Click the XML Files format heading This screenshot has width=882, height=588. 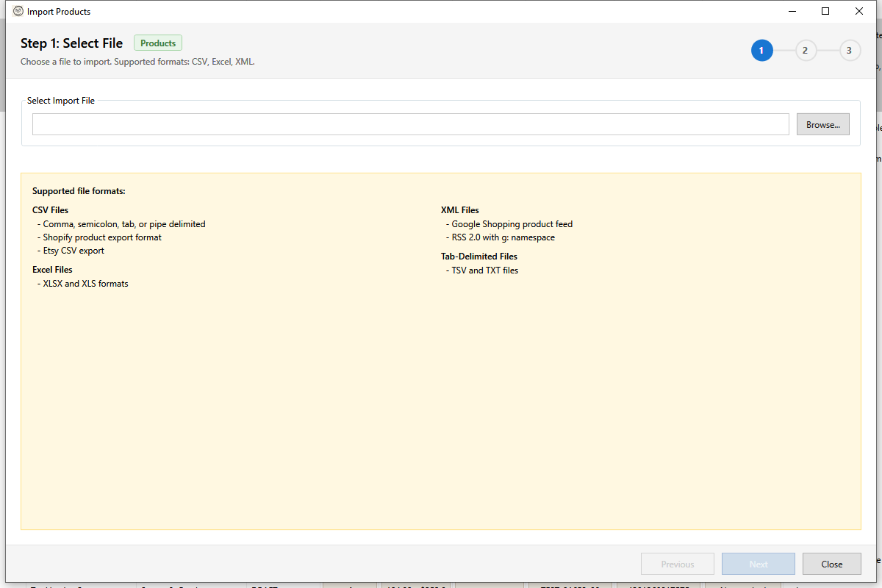click(460, 209)
